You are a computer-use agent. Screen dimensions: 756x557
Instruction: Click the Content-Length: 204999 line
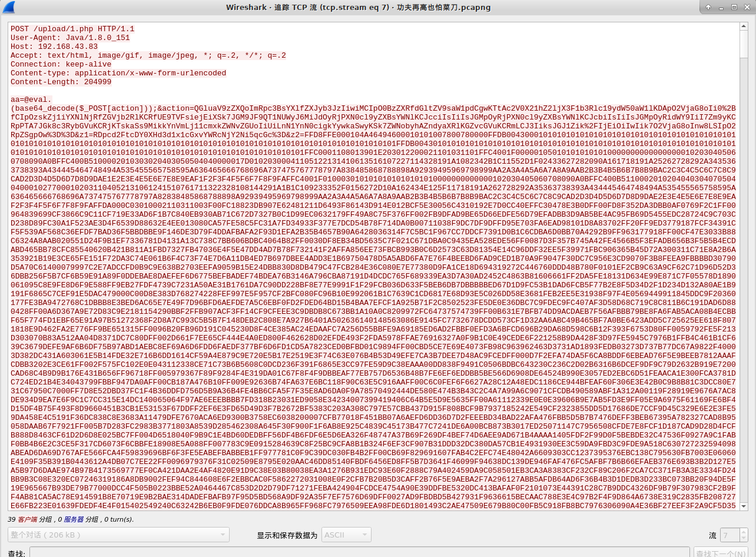pyautogui.click(x=61, y=82)
